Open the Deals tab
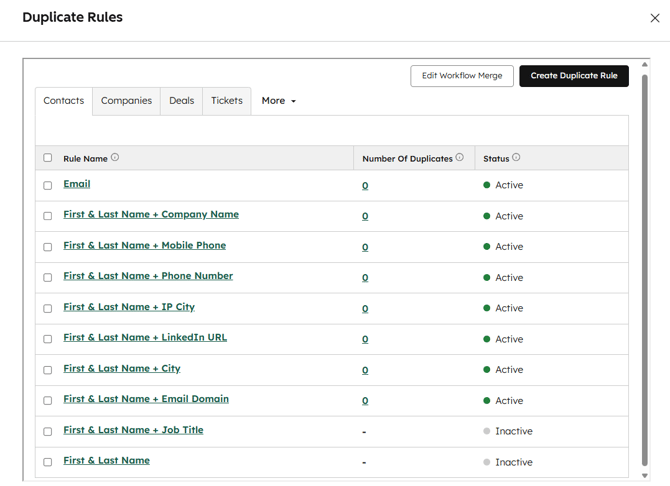Image resolution: width=670 pixels, height=486 pixels. click(182, 101)
